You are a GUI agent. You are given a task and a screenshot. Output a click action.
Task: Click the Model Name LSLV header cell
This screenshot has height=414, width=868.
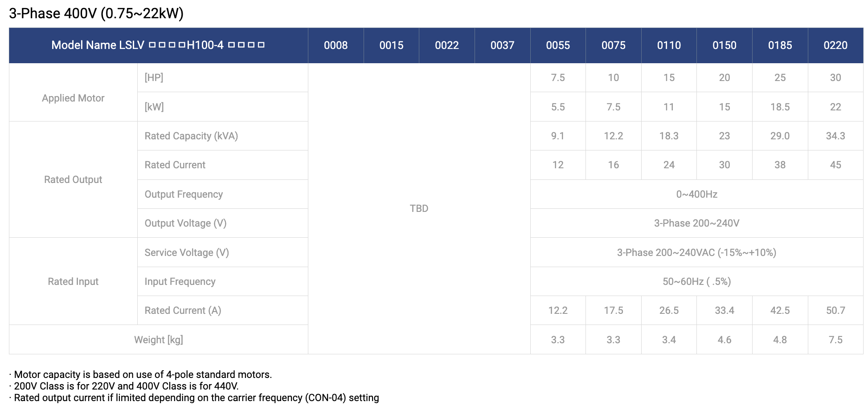pos(158,45)
